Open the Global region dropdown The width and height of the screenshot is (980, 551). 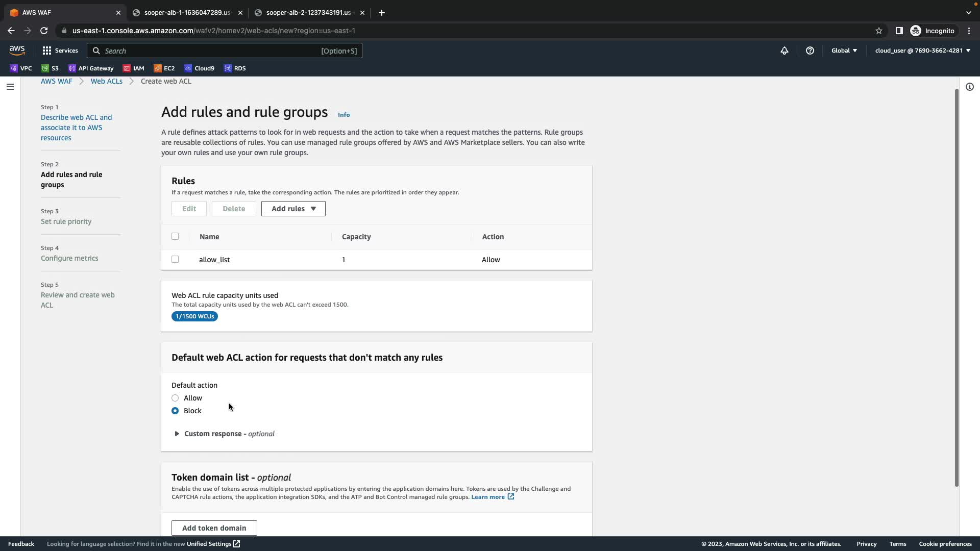coord(844,51)
